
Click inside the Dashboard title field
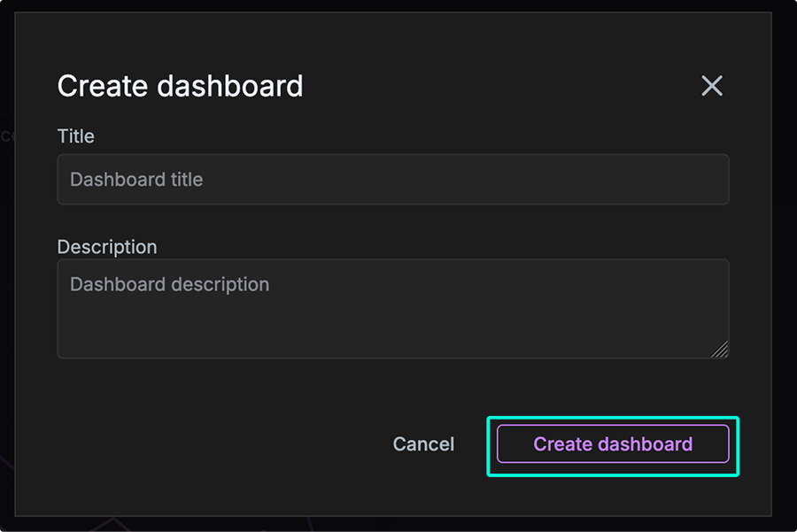pyautogui.click(x=393, y=179)
